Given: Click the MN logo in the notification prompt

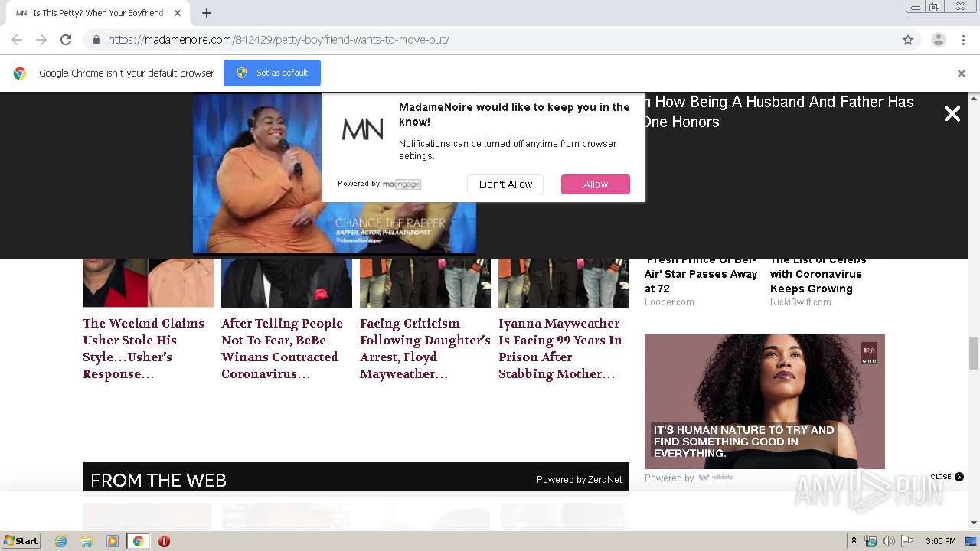Looking at the screenshot, I should pyautogui.click(x=362, y=129).
